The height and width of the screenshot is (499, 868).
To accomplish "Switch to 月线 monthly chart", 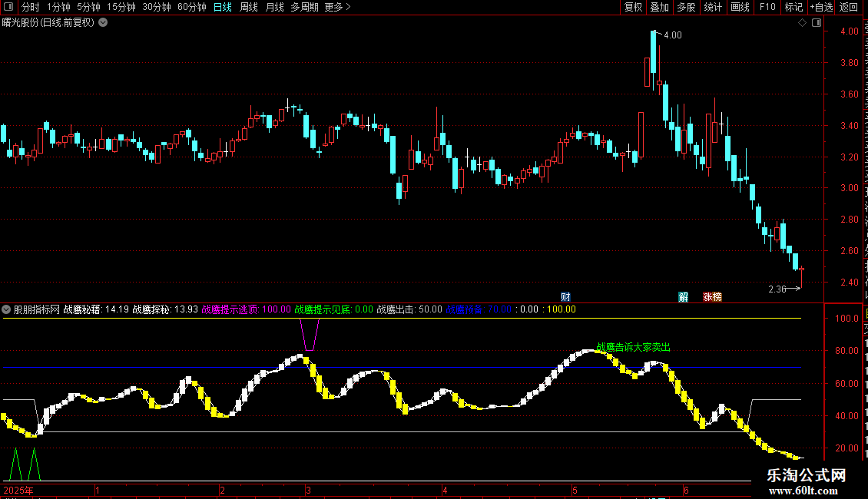I will tap(274, 7).
